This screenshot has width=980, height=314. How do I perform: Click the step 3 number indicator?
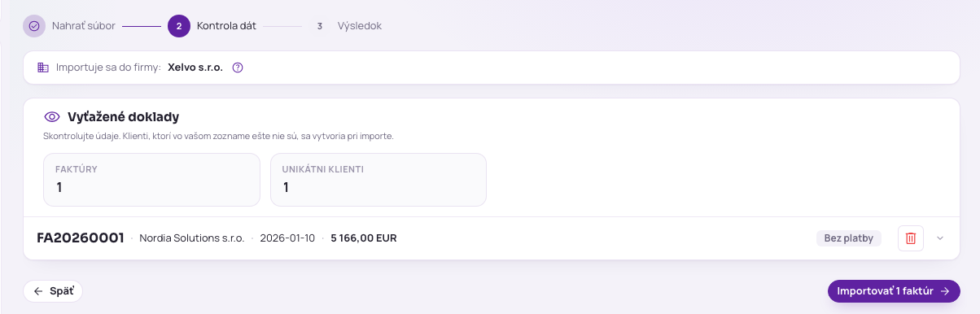320,26
